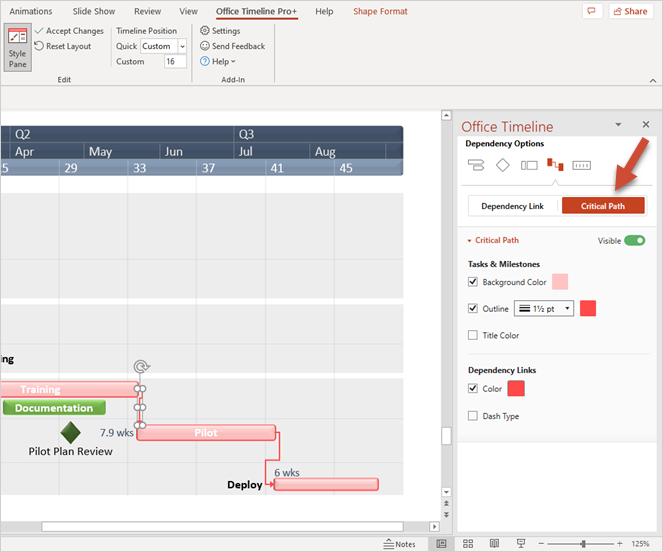
Task: Open the comments icon near Share
Action: click(591, 11)
